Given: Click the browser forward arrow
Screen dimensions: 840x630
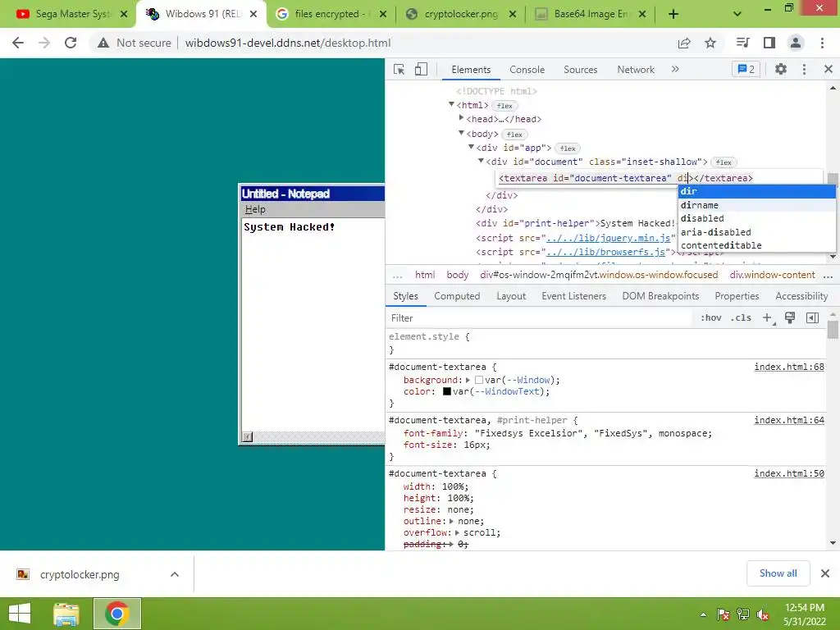Looking at the screenshot, I should (x=44, y=43).
